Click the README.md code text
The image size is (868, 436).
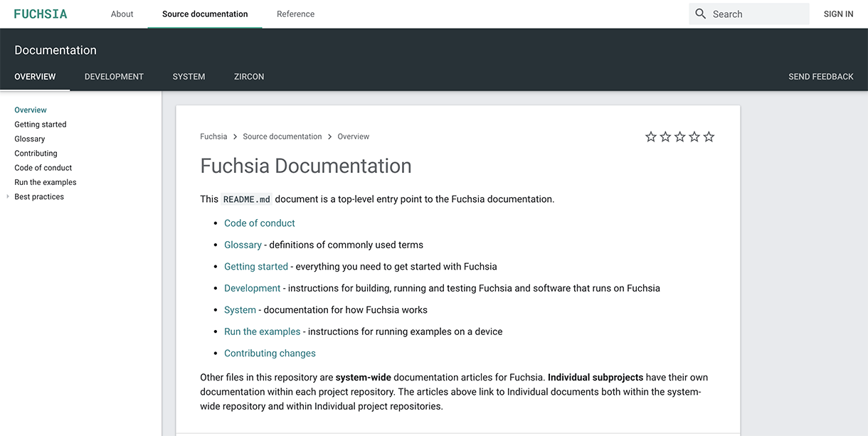[x=247, y=199]
